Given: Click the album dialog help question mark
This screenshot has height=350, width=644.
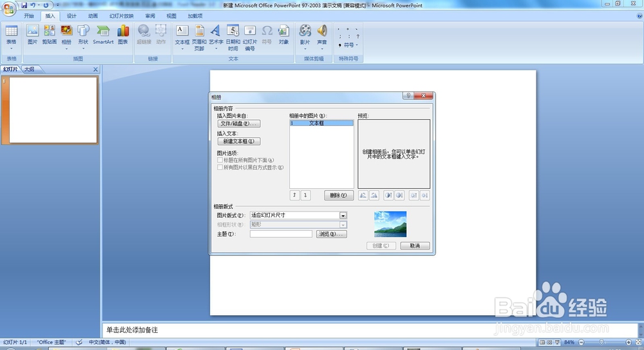Looking at the screenshot, I should (x=408, y=96).
